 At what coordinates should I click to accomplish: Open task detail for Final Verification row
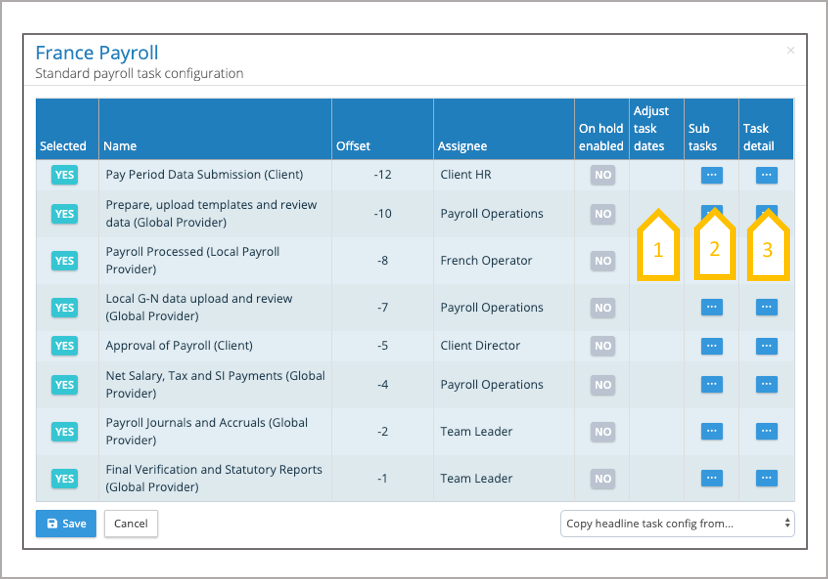(x=766, y=478)
